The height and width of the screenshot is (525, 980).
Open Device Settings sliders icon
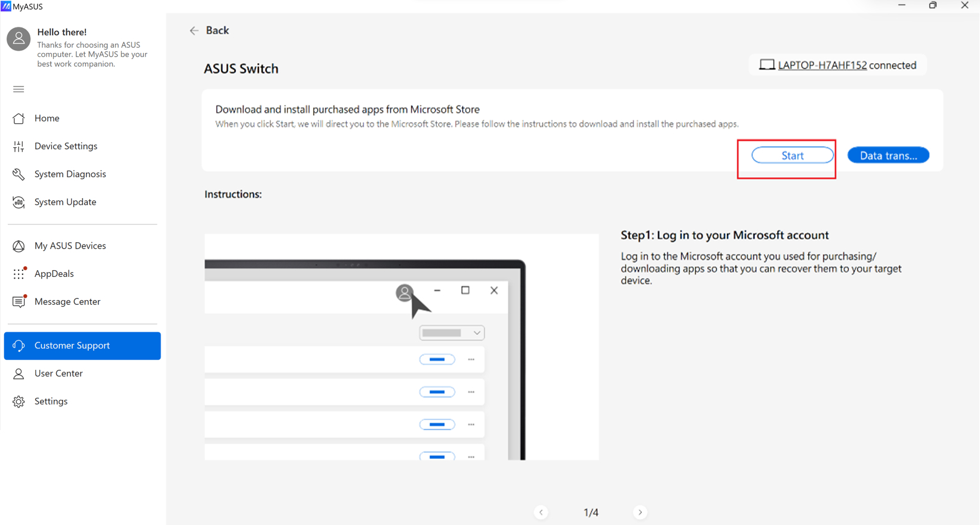tap(19, 146)
